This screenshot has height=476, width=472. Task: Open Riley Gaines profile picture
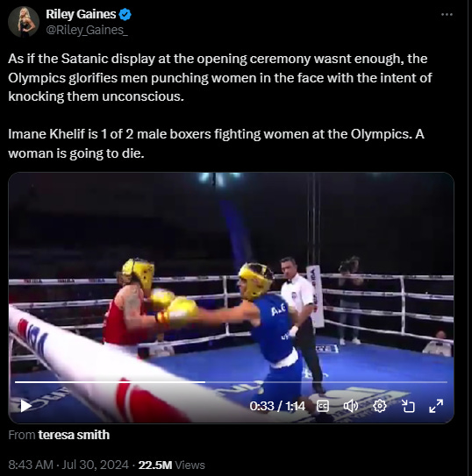24,22
